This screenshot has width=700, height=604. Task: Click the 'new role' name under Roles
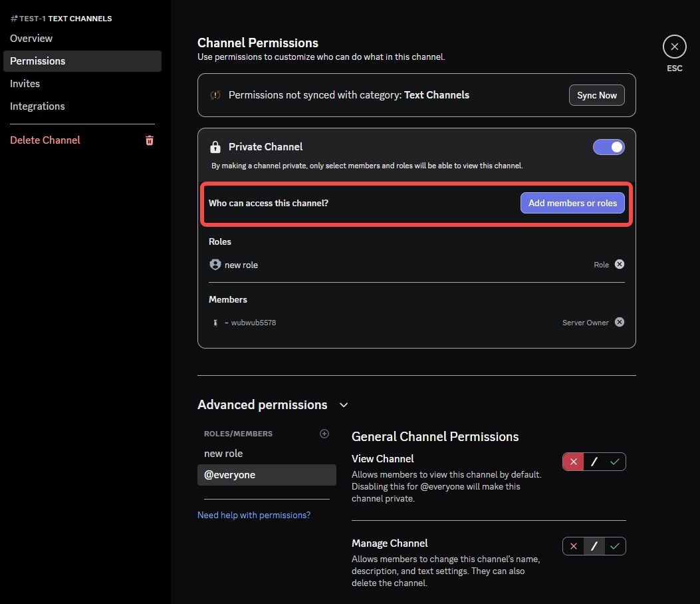241,265
